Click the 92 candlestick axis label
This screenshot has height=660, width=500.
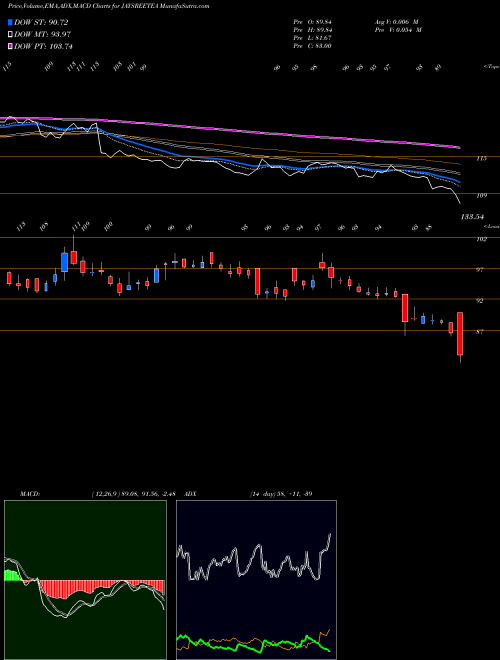[x=479, y=301]
